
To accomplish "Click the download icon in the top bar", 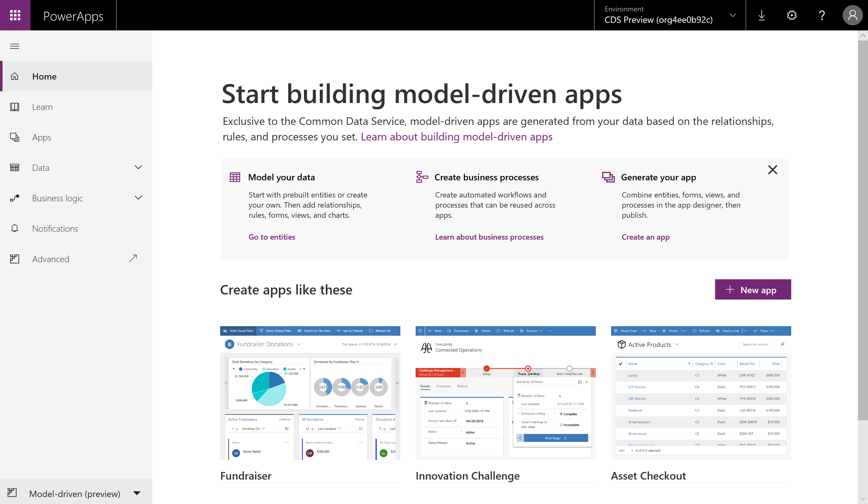I will click(x=762, y=15).
